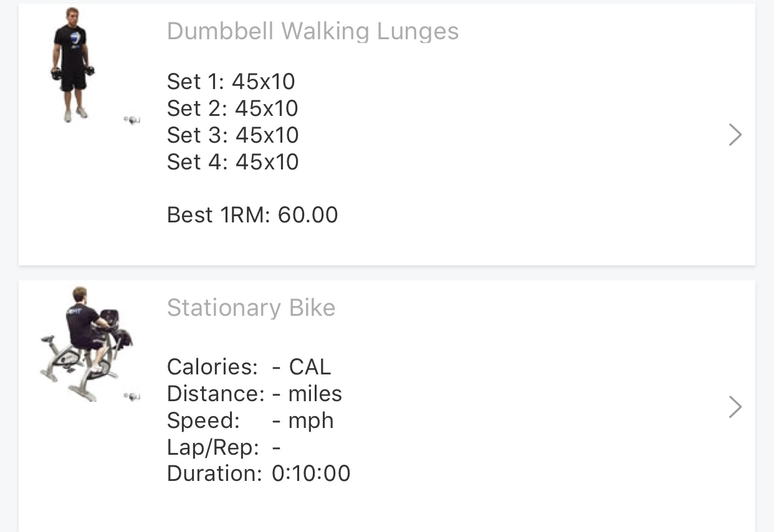Tap the Dumbbell Walking Lunges exercise photo
Screen dimensions: 774x532
pos(72,64)
